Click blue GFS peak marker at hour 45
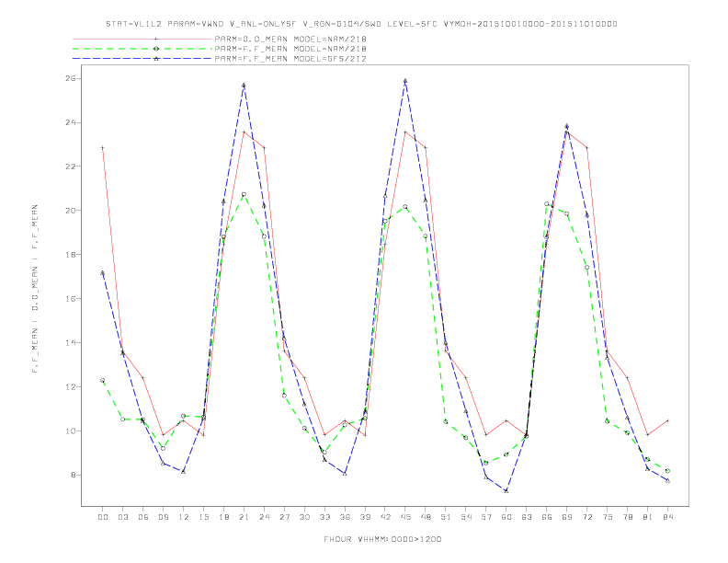 tap(405, 81)
